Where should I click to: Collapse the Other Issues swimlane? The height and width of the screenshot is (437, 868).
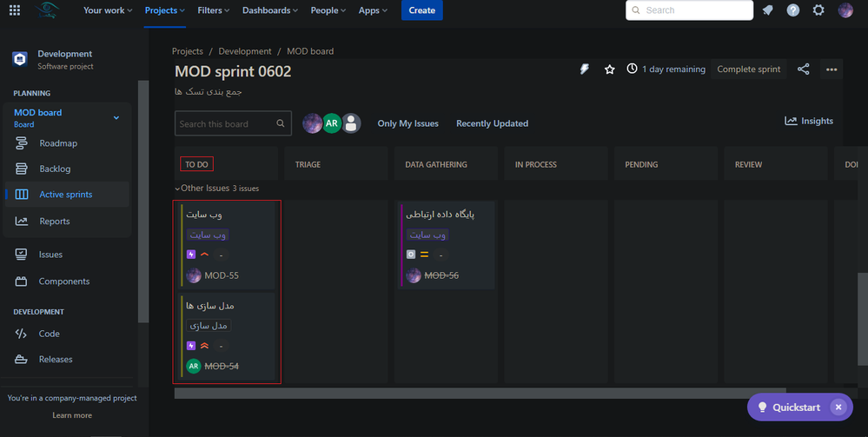click(177, 189)
